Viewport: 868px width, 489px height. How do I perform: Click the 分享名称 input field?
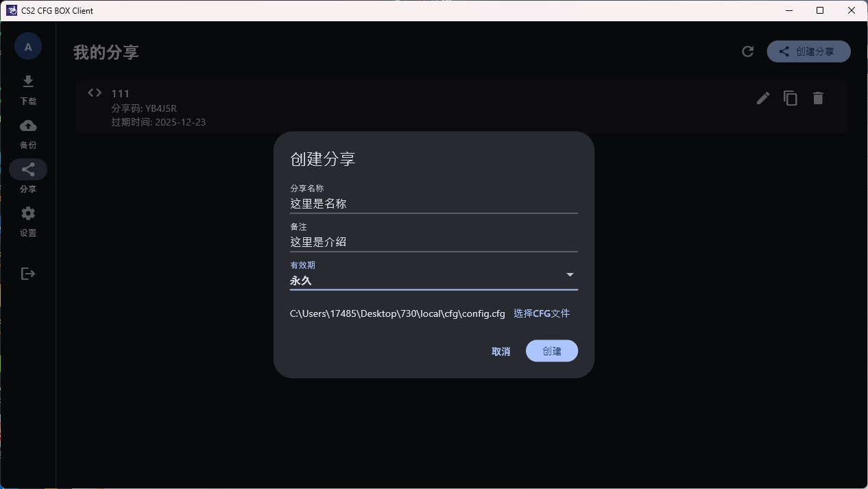433,204
